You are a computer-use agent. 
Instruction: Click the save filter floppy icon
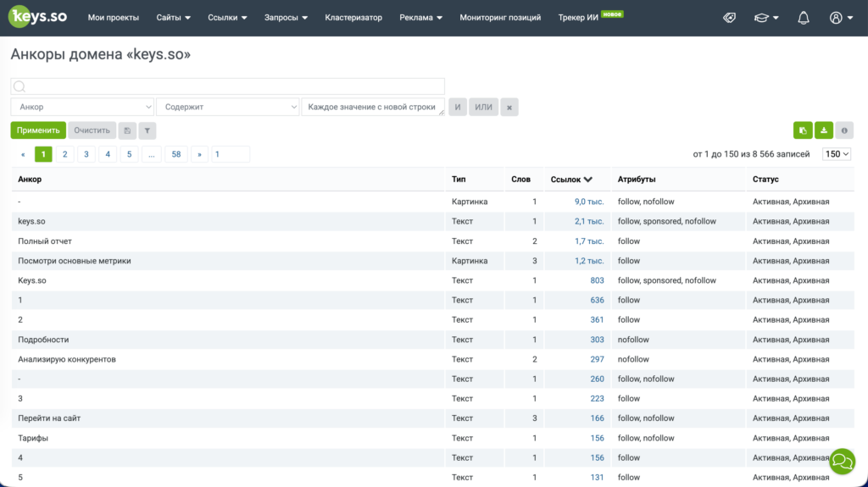pyautogui.click(x=127, y=130)
